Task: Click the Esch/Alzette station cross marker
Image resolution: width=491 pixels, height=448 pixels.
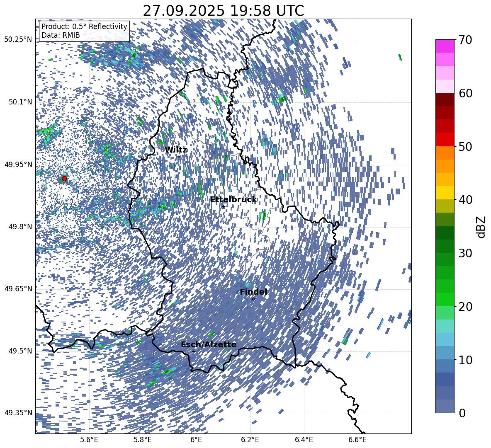Action: coord(194,351)
